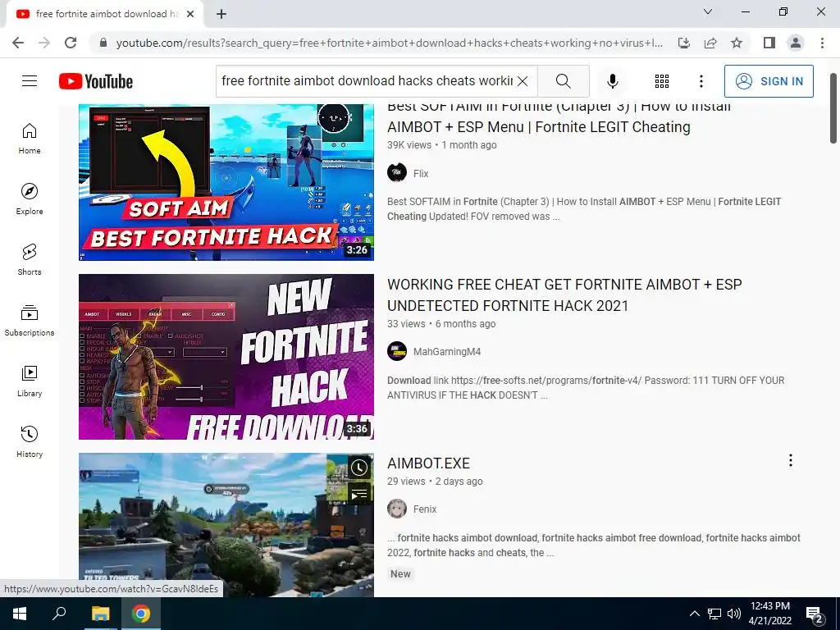Open Library in the sidebar
Viewport: 840px width, 630px height.
click(30, 381)
